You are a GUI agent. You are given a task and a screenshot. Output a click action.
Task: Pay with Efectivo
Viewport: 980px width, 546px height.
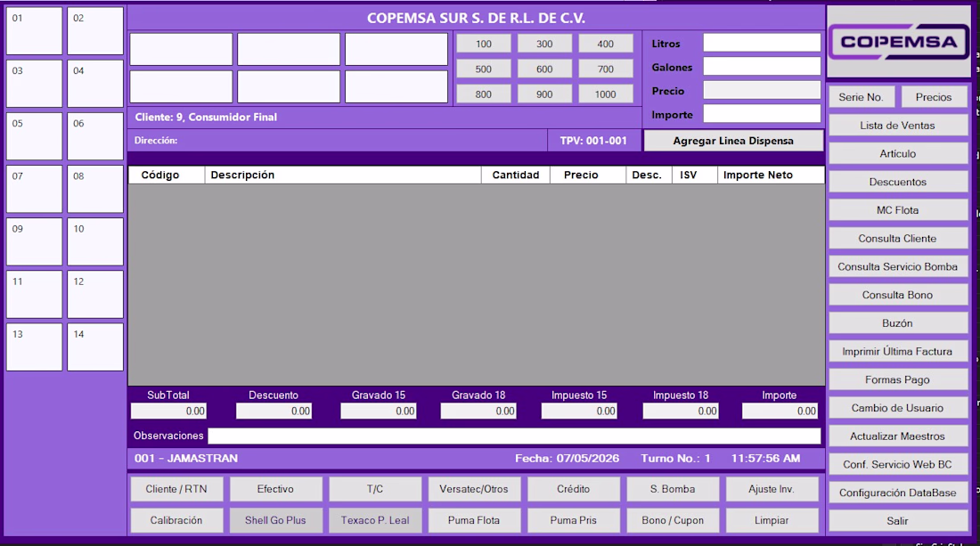pos(275,489)
